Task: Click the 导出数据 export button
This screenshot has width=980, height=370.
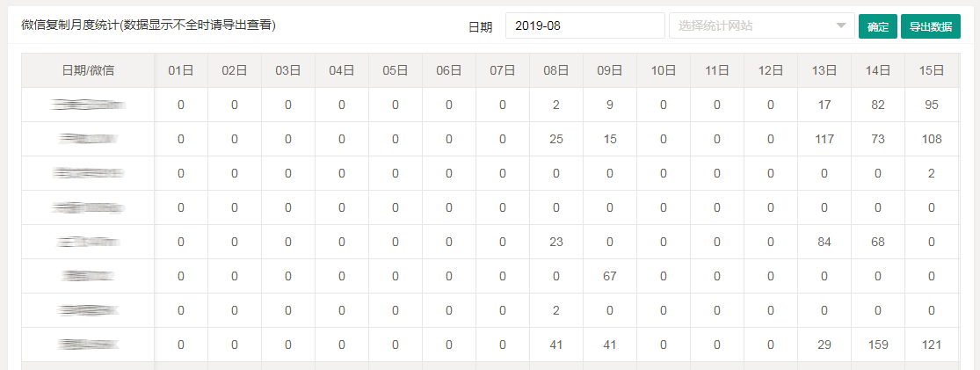Action: pos(930,26)
